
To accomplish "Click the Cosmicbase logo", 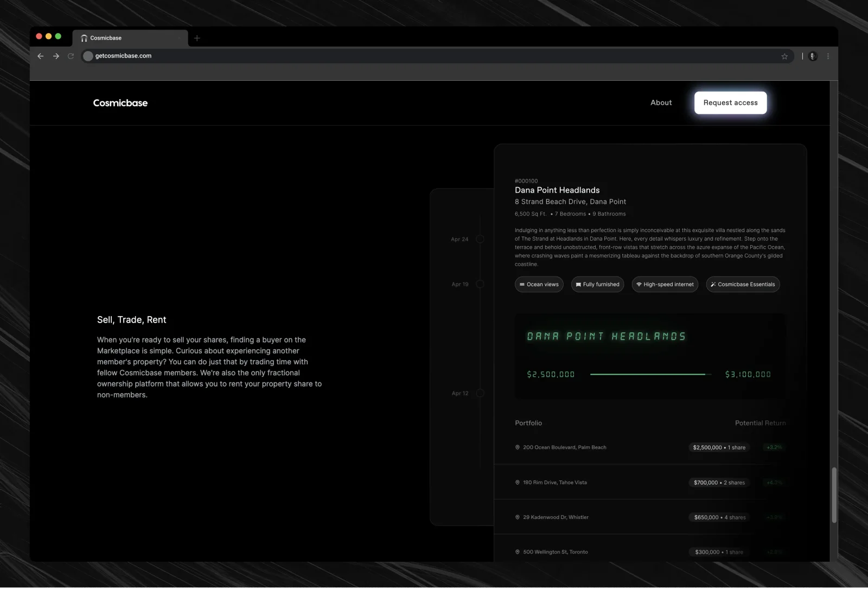I will pos(120,103).
